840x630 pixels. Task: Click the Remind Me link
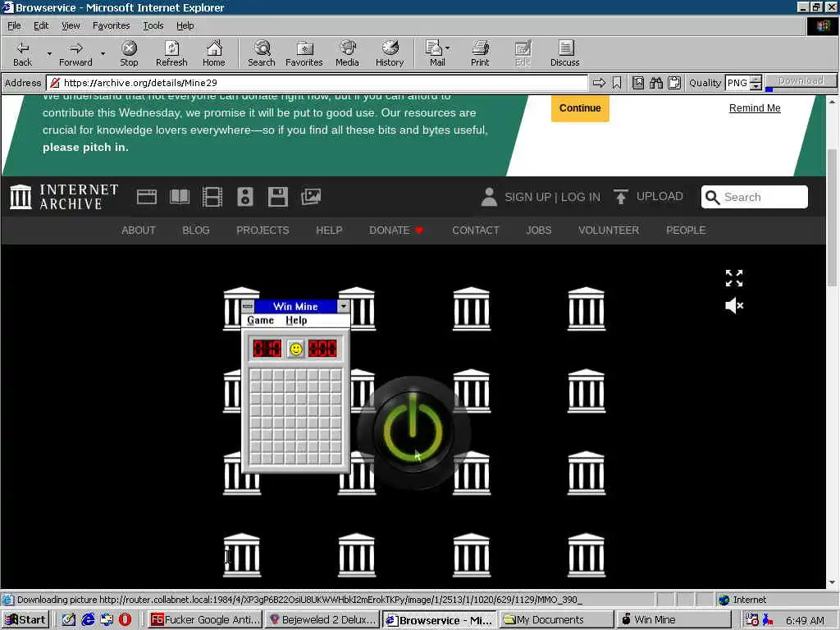point(755,107)
